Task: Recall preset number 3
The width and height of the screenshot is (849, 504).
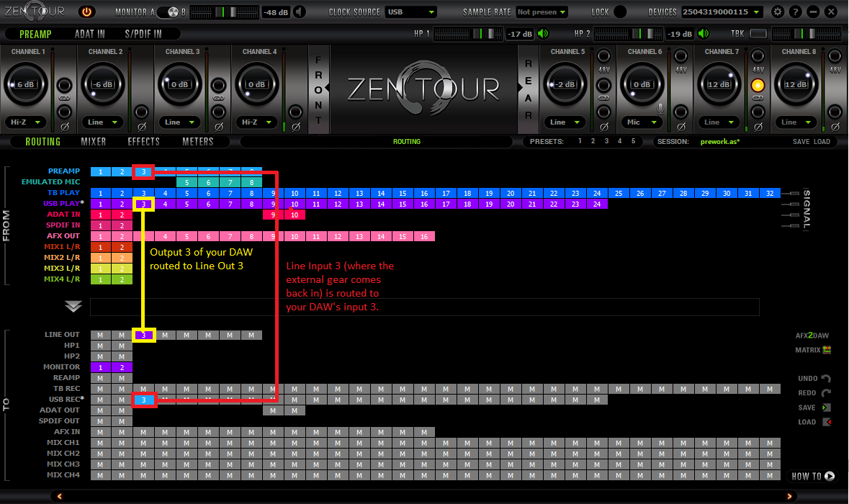Action: (x=606, y=141)
